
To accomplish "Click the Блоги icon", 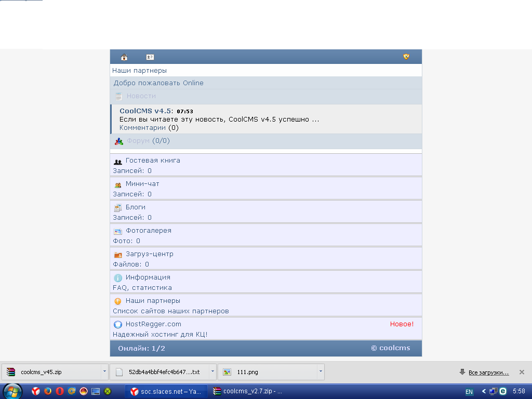I will point(118,208).
